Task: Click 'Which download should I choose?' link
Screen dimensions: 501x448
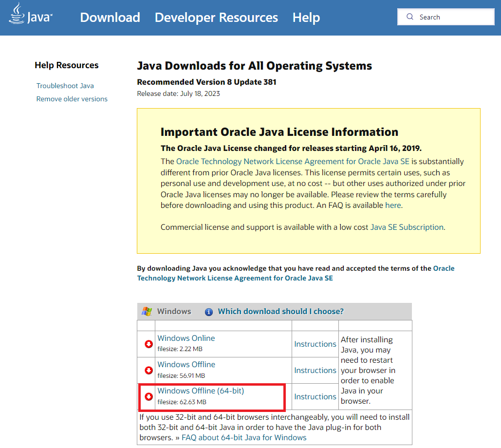Action: (280, 311)
